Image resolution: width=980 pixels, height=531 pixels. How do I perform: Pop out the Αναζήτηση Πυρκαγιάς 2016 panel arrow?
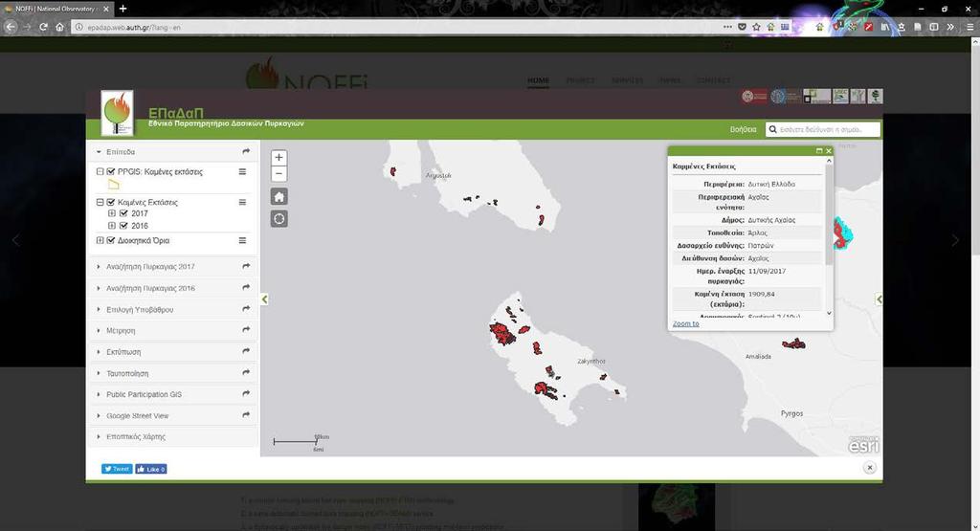[246, 288]
